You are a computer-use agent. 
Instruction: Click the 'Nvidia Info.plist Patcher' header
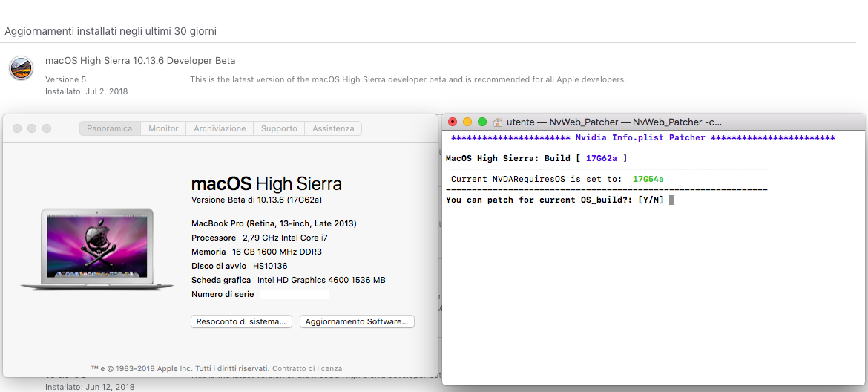pyautogui.click(x=640, y=138)
